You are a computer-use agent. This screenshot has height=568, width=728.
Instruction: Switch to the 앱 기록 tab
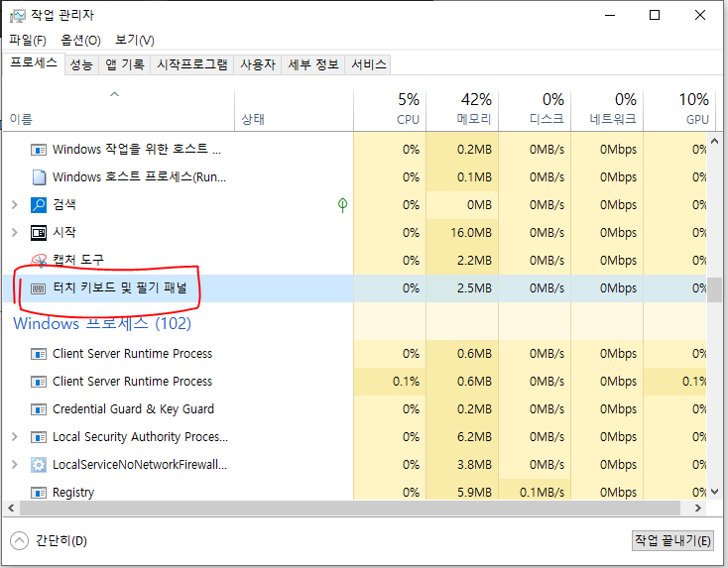tap(124, 64)
